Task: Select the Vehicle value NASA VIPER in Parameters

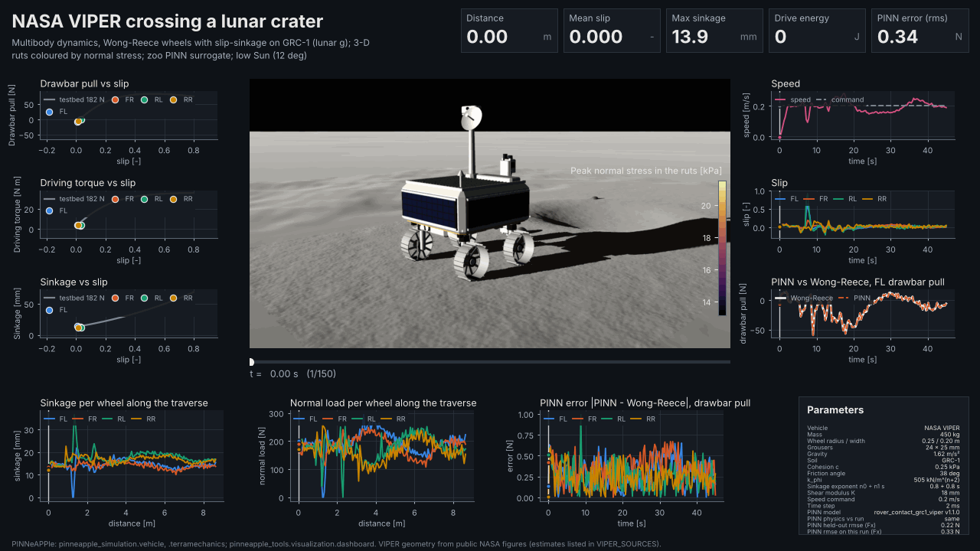Action: (943, 428)
